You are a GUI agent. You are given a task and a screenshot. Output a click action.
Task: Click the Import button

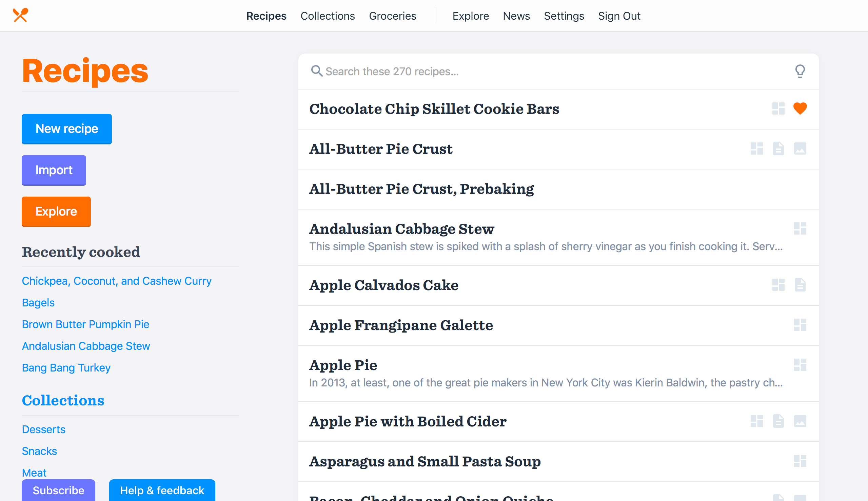[x=54, y=170]
